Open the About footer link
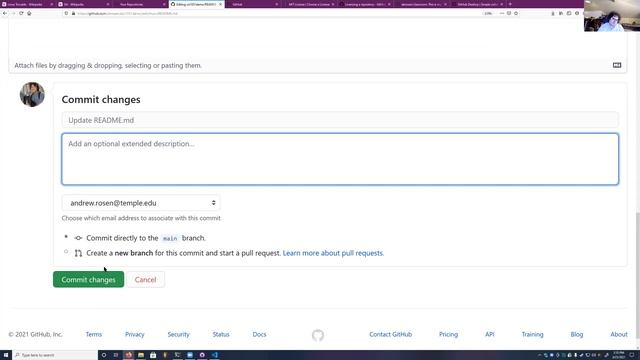Viewport: 640px width, 360px height. point(619,334)
